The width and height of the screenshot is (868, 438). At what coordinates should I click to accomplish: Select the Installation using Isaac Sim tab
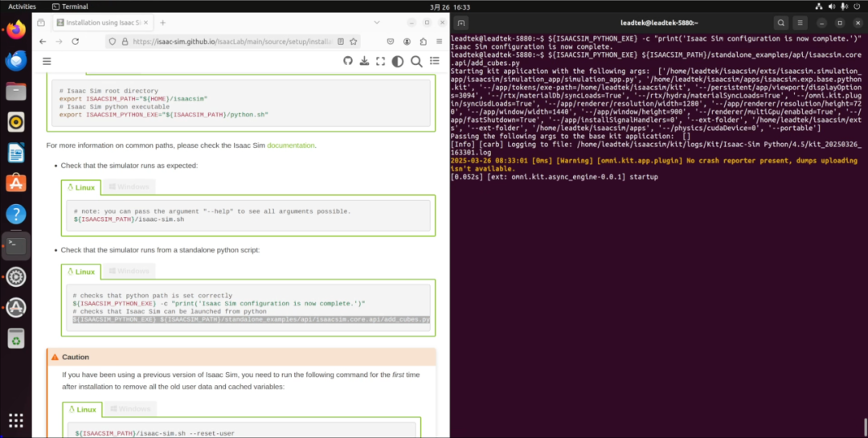pos(102,23)
